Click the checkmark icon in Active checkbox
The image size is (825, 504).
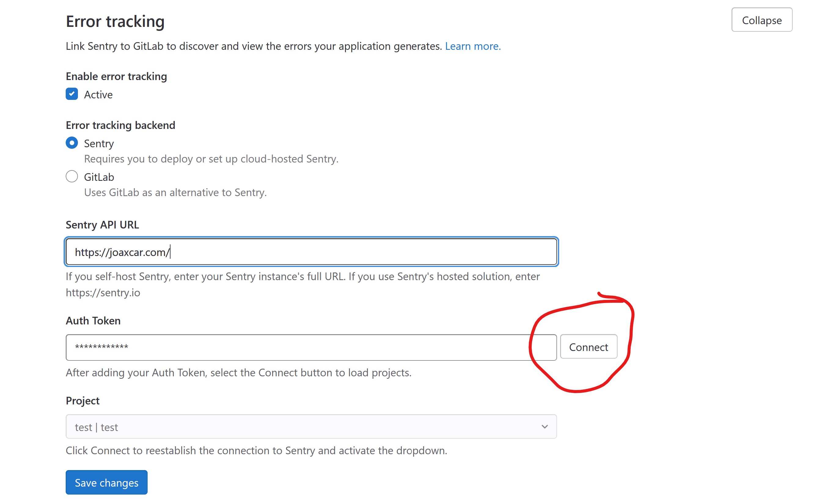pos(71,94)
